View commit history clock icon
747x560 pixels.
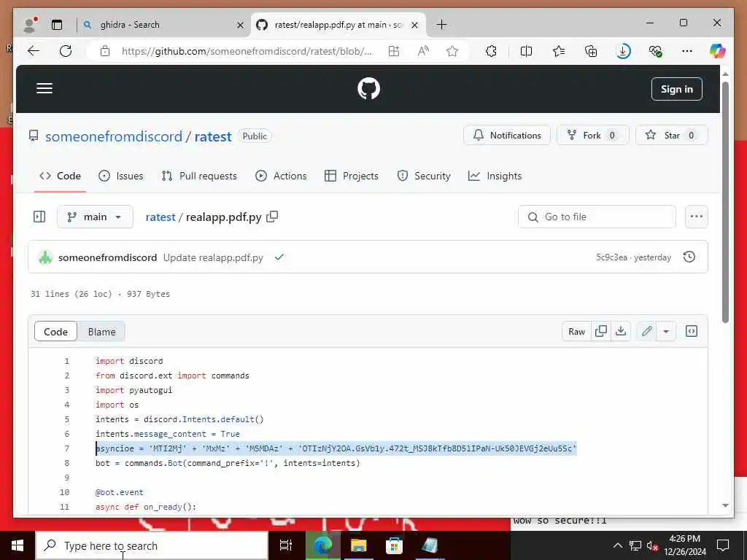[689, 257]
